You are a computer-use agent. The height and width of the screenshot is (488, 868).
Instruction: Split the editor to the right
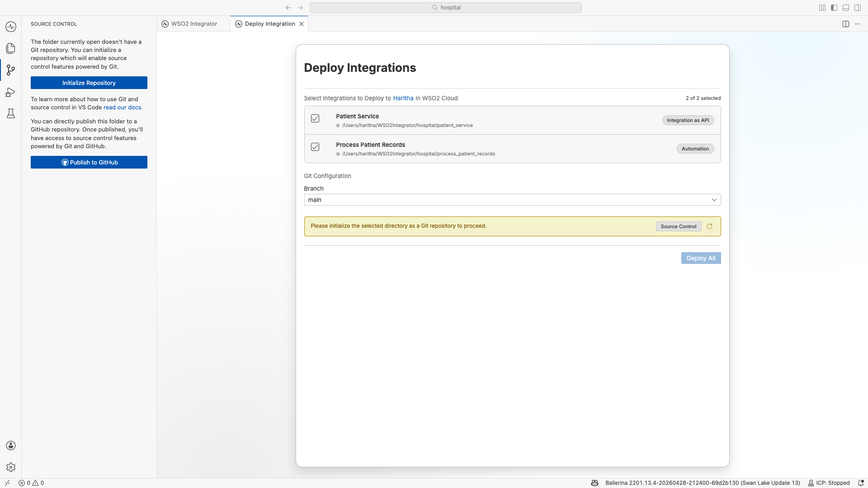pyautogui.click(x=846, y=24)
